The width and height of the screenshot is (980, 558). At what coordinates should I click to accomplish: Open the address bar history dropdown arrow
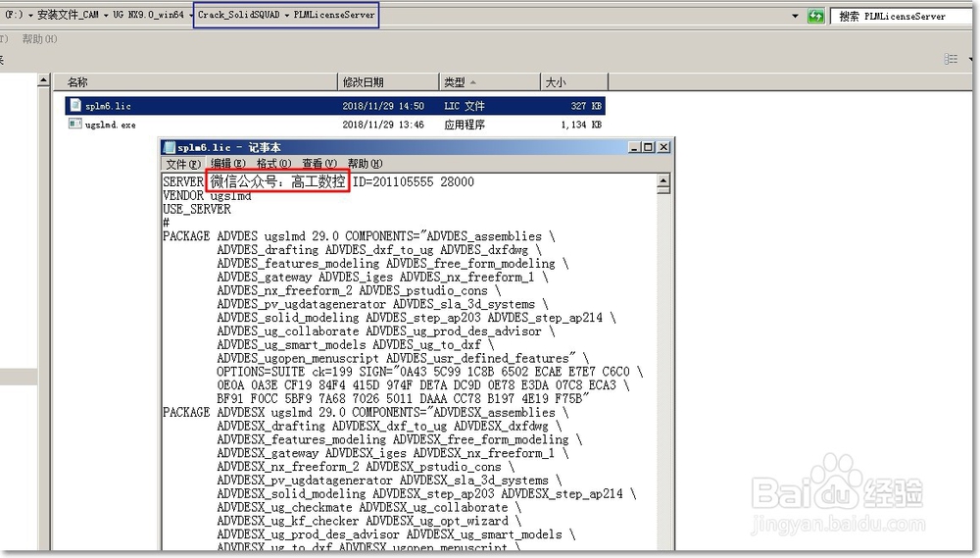[x=795, y=16]
